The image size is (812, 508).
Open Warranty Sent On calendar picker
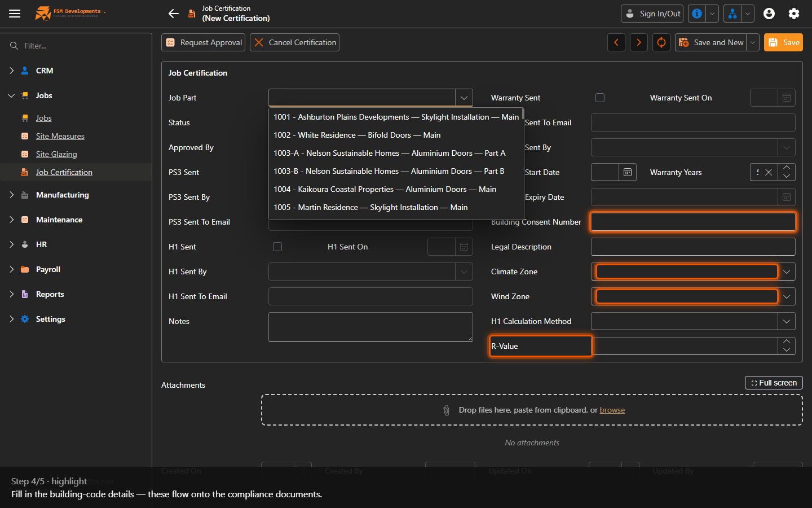787,98
